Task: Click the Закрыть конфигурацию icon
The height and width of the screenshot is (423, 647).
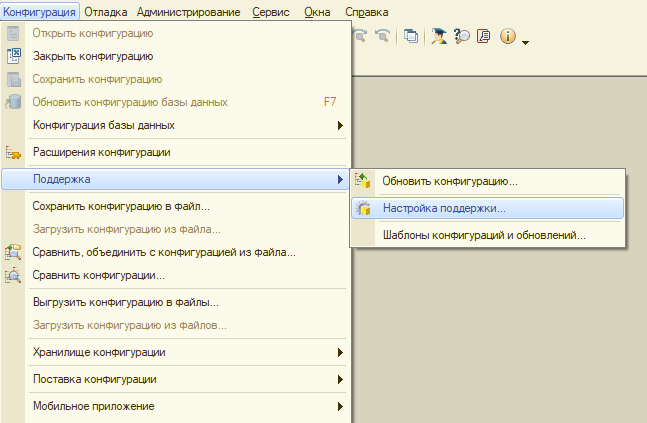Action: coord(14,56)
